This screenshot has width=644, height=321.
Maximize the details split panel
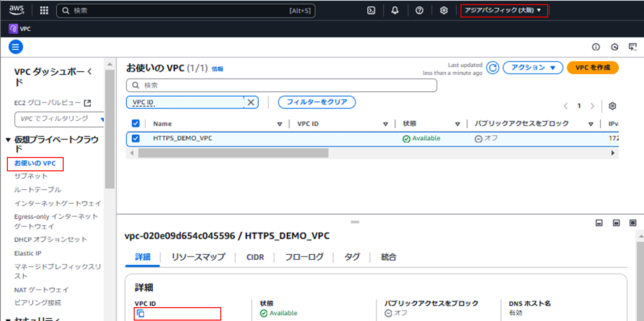click(633, 223)
